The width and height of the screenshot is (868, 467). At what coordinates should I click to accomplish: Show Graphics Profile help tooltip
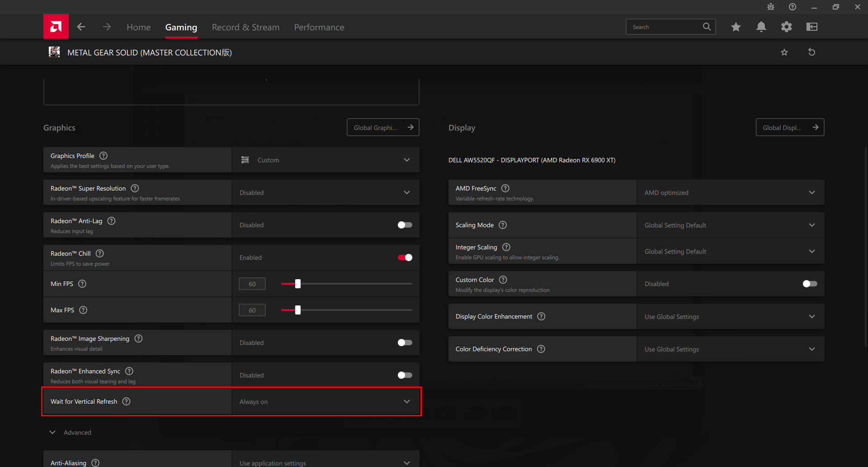pos(104,156)
